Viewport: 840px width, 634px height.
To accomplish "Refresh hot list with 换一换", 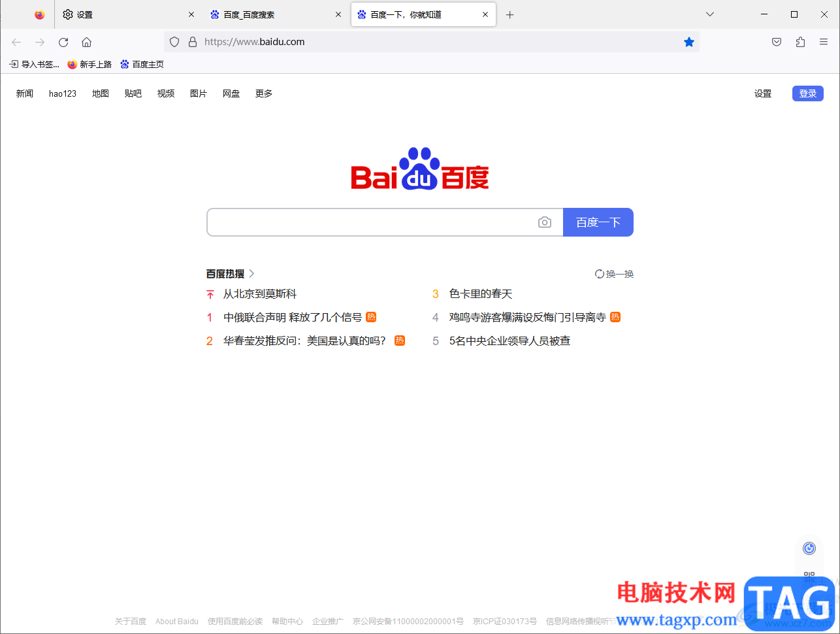I will pyautogui.click(x=615, y=274).
